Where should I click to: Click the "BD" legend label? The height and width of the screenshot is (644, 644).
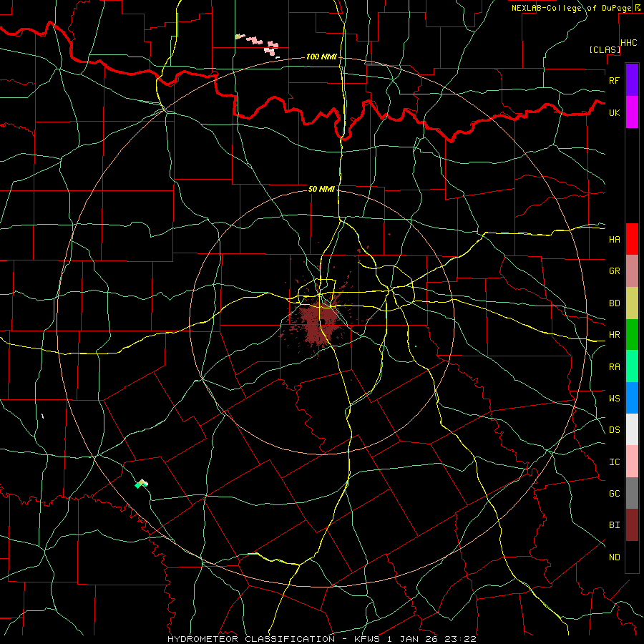(614, 303)
